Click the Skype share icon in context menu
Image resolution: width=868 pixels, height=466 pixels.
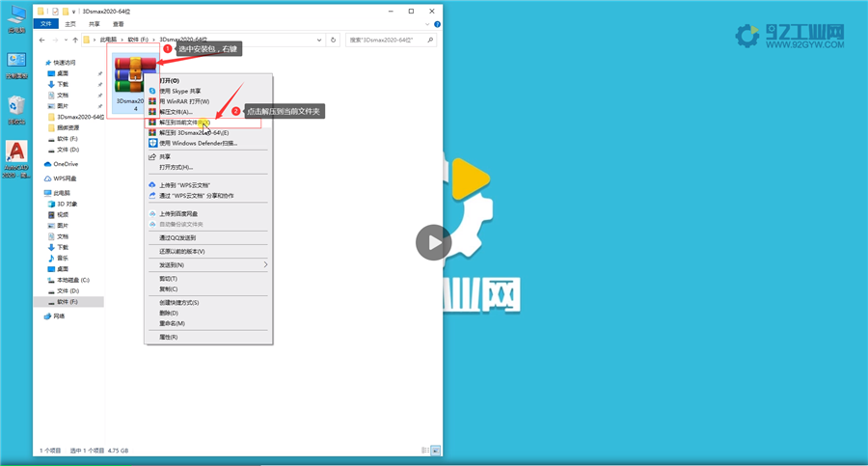[x=152, y=91]
